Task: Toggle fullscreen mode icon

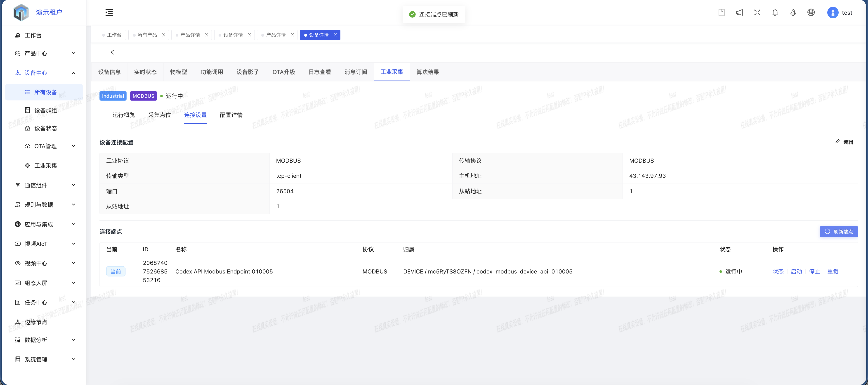Action: [x=757, y=12]
